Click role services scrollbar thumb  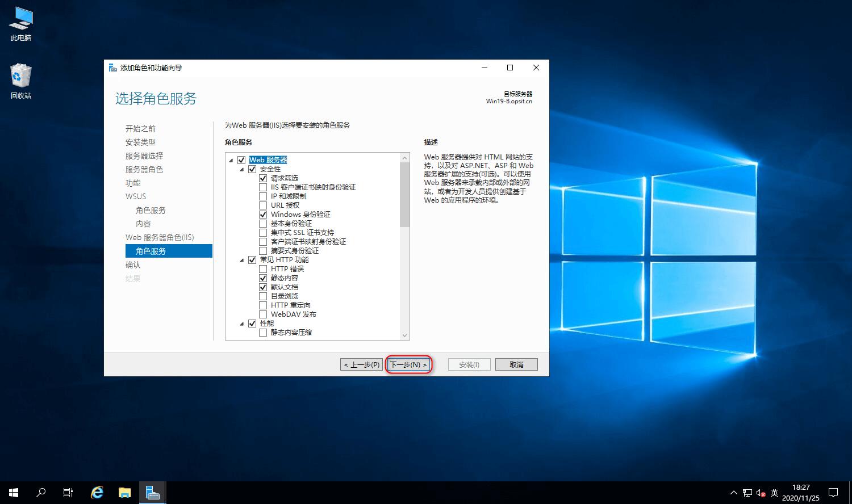point(404,195)
